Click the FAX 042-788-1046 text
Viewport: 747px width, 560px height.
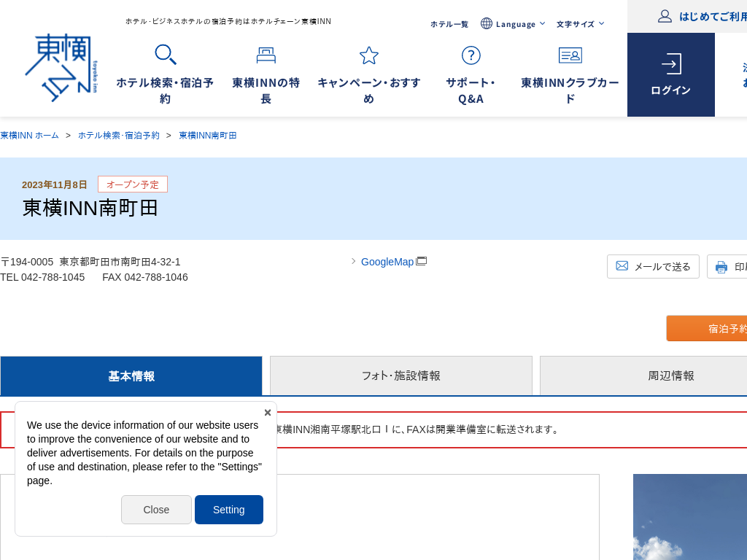[x=145, y=277]
